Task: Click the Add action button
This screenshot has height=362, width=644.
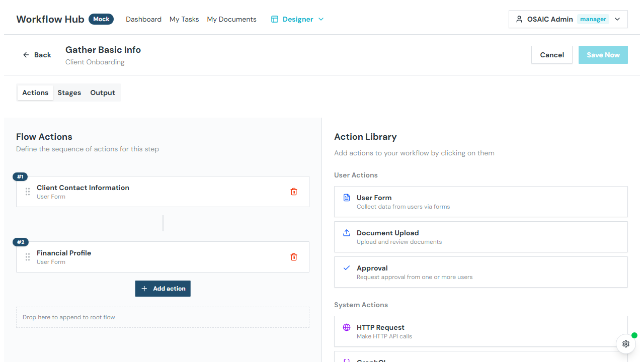Action: tap(163, 288)
